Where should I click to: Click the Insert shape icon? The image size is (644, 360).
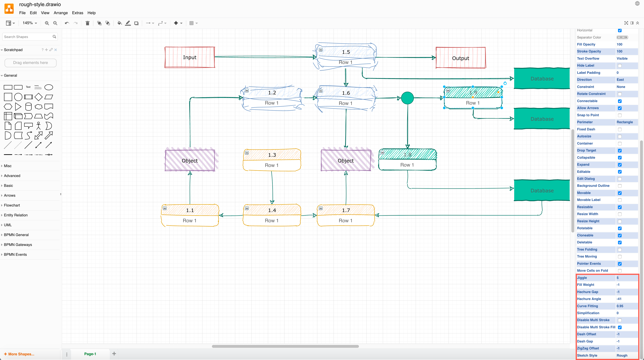pos(176,23)
